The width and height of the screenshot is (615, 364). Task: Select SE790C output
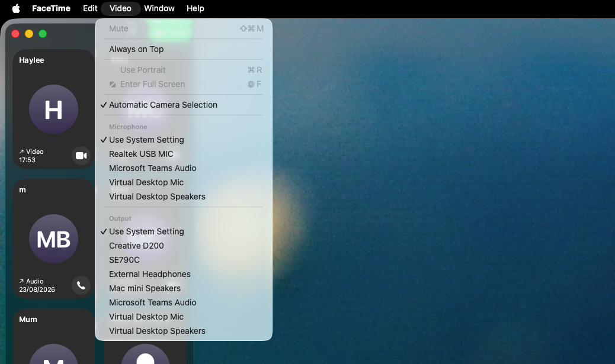point(184,260)
